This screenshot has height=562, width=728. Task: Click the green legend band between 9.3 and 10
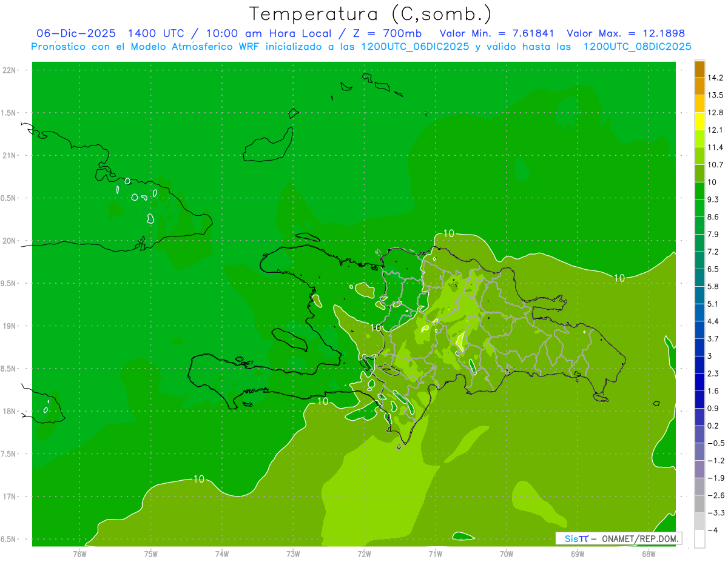(699, 191)
